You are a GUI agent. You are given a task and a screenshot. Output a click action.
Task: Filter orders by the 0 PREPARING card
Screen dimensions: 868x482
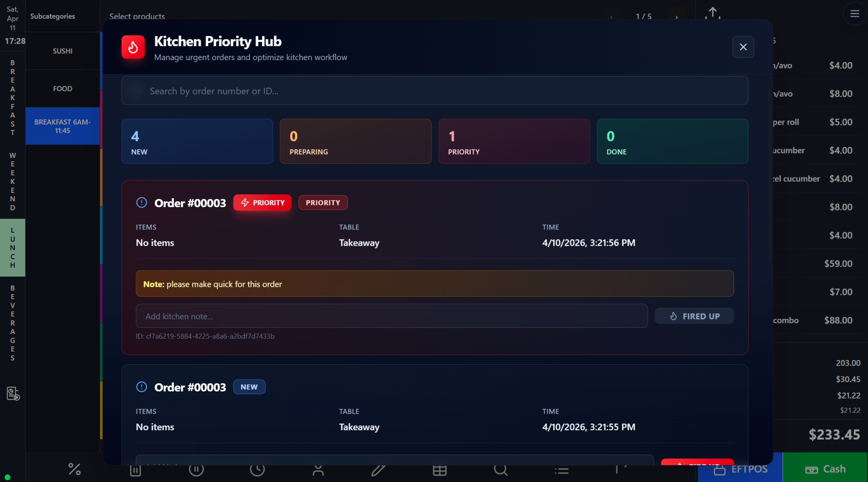coord(356,141)
